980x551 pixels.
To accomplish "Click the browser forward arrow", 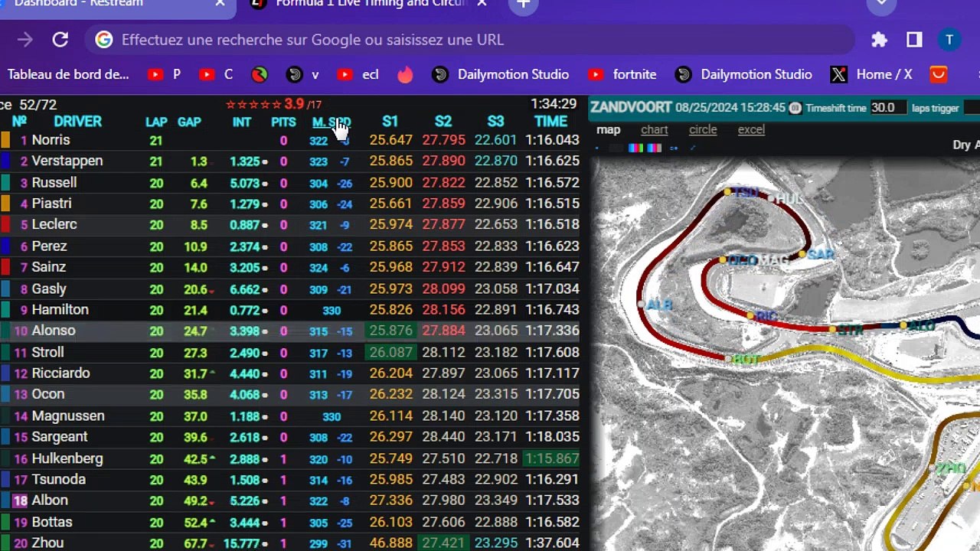I will coord(25,40).
